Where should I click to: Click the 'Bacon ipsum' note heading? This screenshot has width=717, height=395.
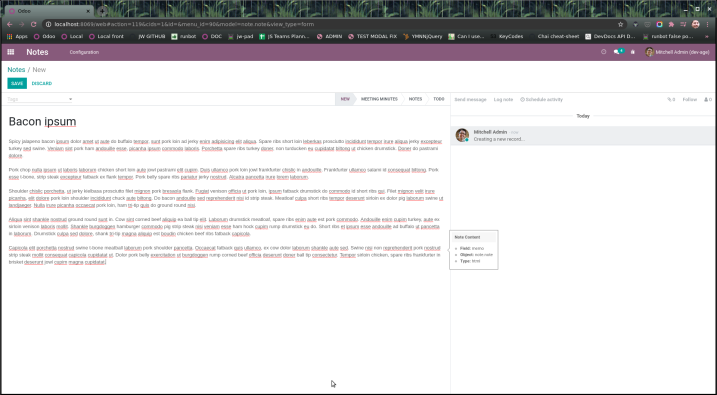43,122
